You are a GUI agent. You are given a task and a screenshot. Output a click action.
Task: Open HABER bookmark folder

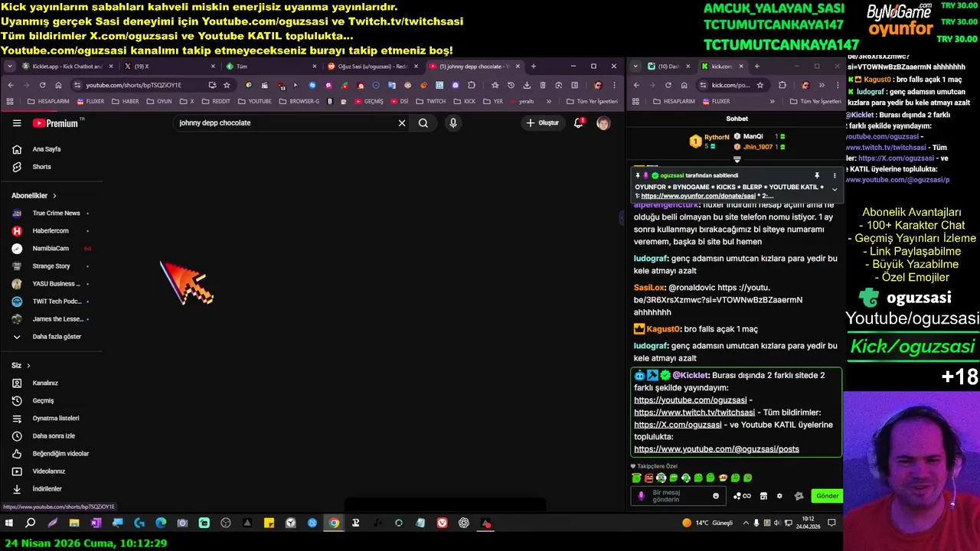[x=125, y=101]
